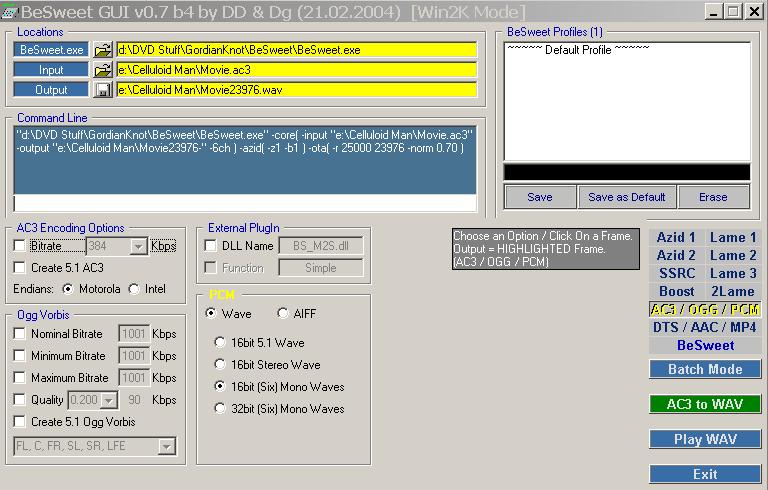Edit the Output path Movie23976.wav field

point(296,90)
